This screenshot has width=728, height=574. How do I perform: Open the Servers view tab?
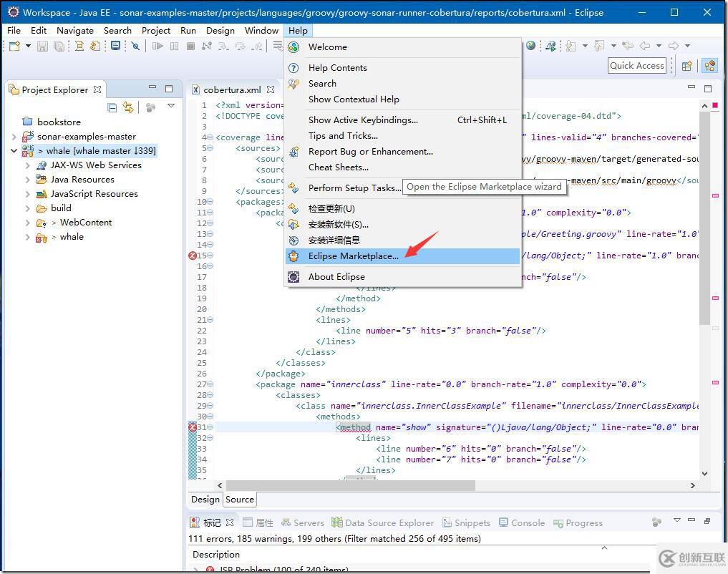(303, 523)
